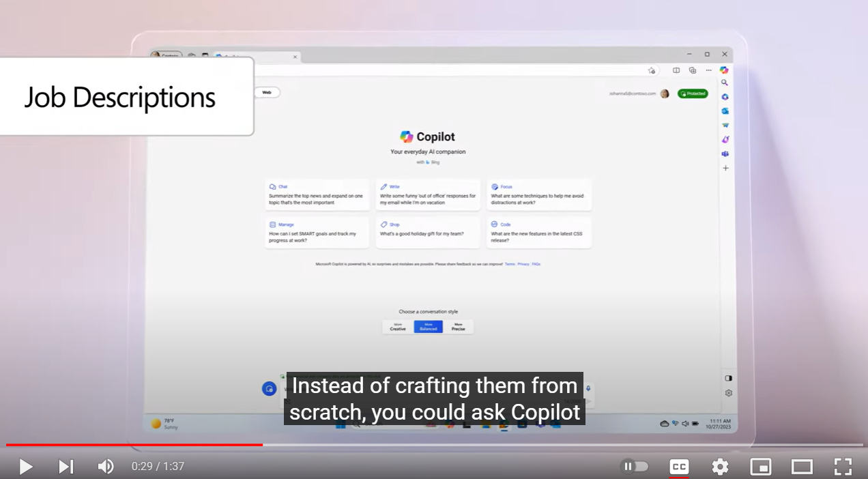Toggle the autoplay switch
The image size is (868, 479).
(x=635, y=467)
